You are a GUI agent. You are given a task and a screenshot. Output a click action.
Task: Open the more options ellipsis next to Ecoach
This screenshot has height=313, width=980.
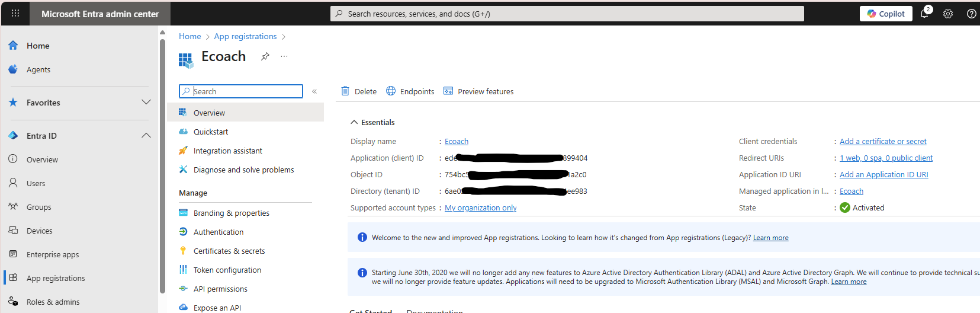pyautogui.click(x=284, y=56)
